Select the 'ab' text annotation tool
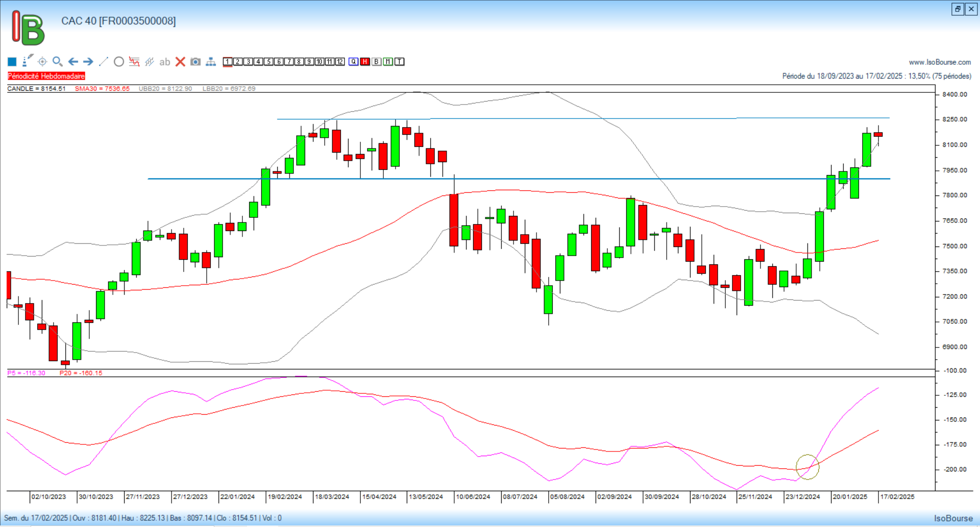The height and width of the screenshot is (527, 980). [164, 62]
